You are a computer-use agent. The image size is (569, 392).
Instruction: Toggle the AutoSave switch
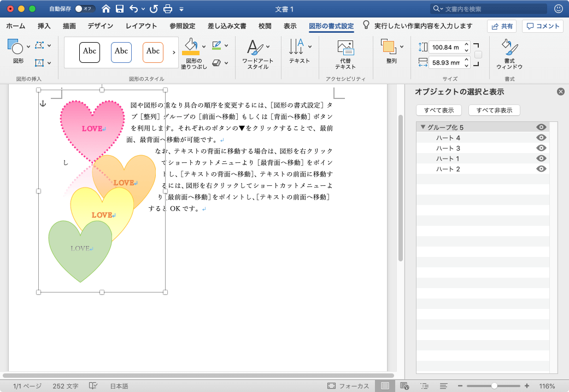[85, 9]
